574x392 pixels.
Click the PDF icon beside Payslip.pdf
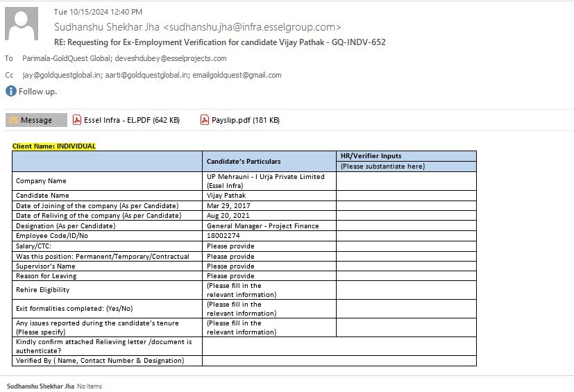point(205,120)
